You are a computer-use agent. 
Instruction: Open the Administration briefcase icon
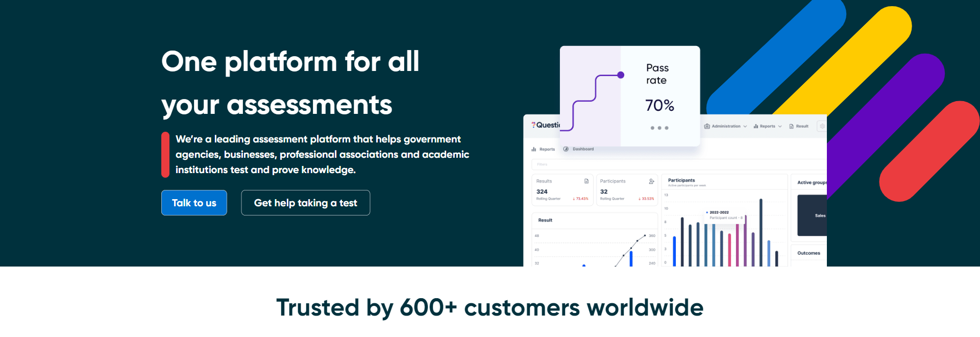pyautogui.click(x=707, y=126)
